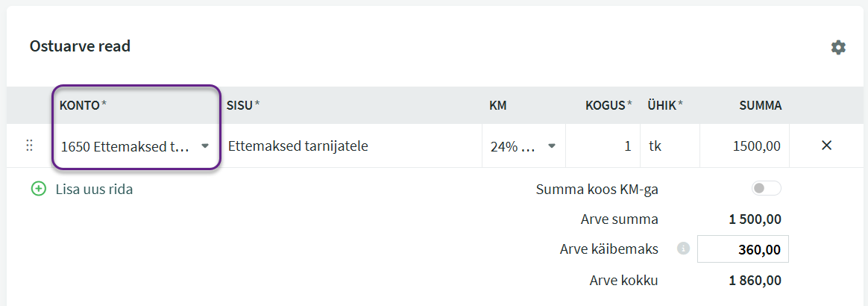Expand the Konto account dropdown arrow
Screen dimensions: 868x306
click(x=205, y=146)
